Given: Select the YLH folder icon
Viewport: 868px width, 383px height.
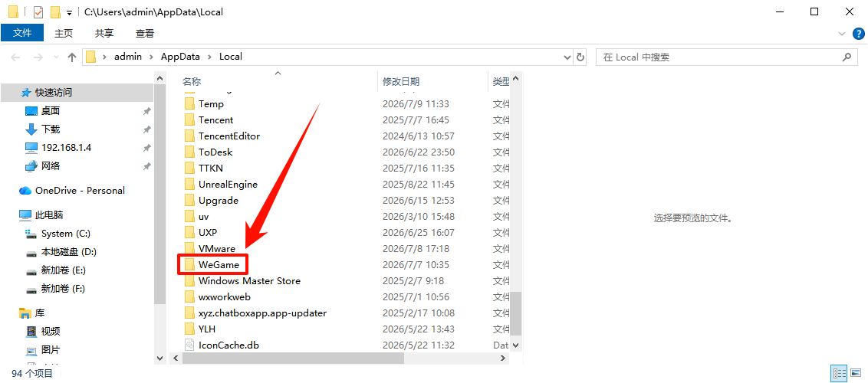Looking at the screenshot, I should pyautogui.click(x=190, y=329).
